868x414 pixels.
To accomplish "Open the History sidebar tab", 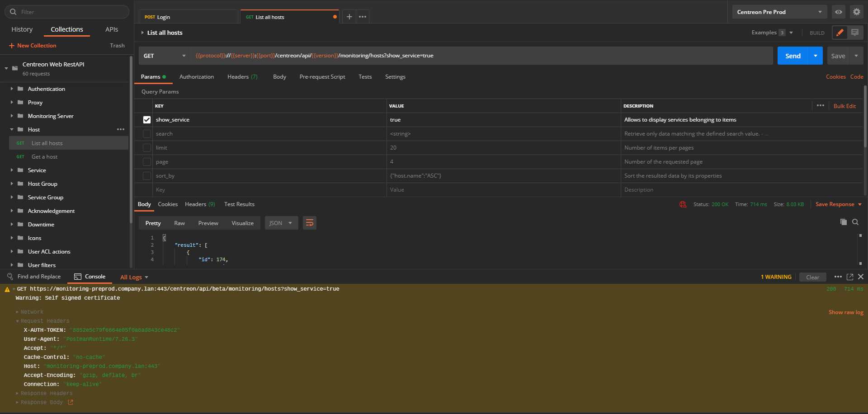I will click(22, 29).
